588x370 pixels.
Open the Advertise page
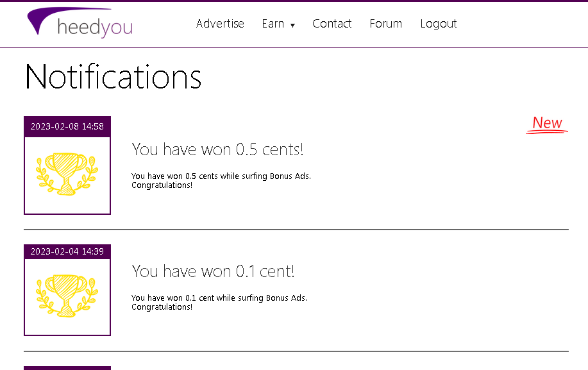click(x=220, y=24)
